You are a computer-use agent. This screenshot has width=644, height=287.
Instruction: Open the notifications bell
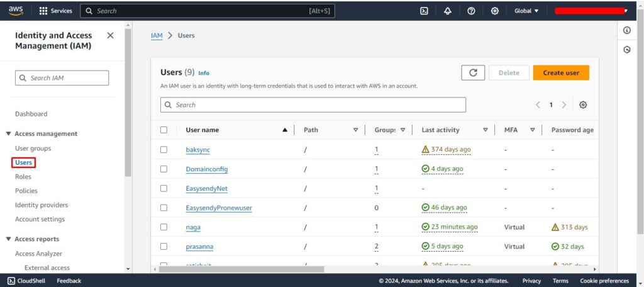448,11
